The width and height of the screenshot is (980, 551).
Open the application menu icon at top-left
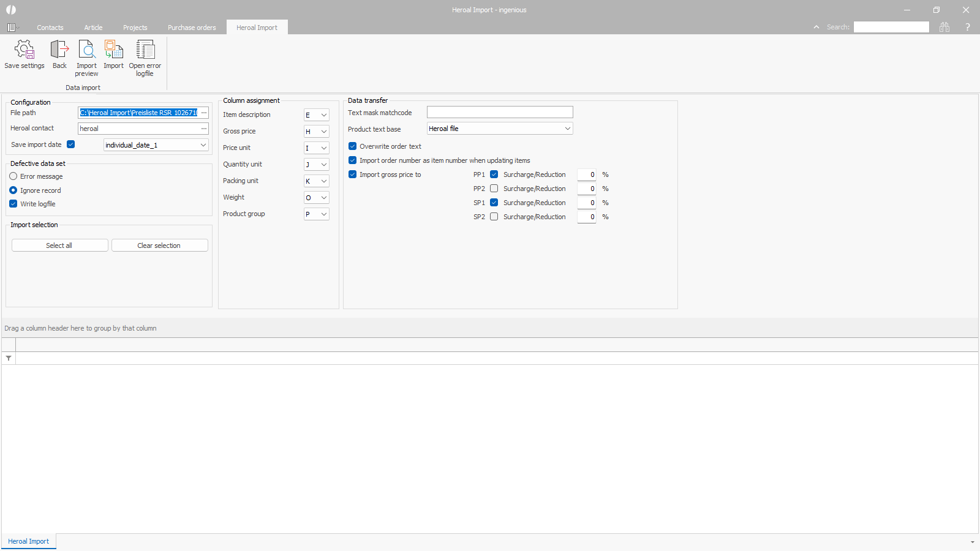(12, 28)
